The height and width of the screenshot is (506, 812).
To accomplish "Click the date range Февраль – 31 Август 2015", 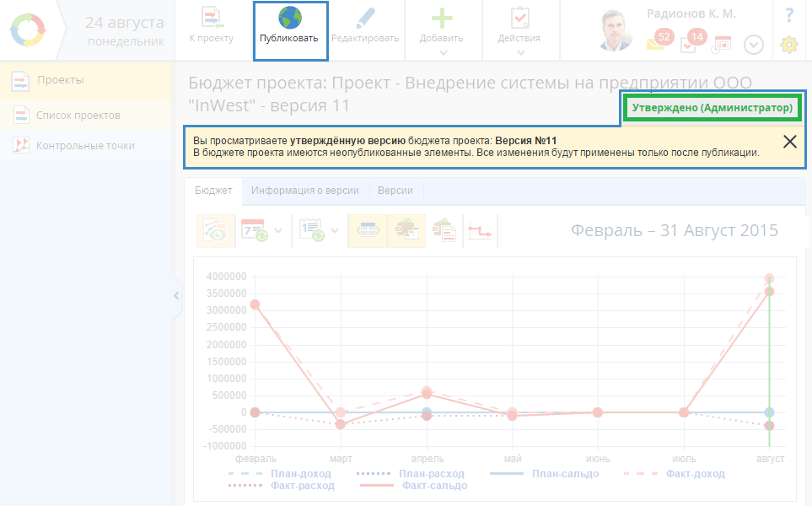I will [x=675, y=230].
